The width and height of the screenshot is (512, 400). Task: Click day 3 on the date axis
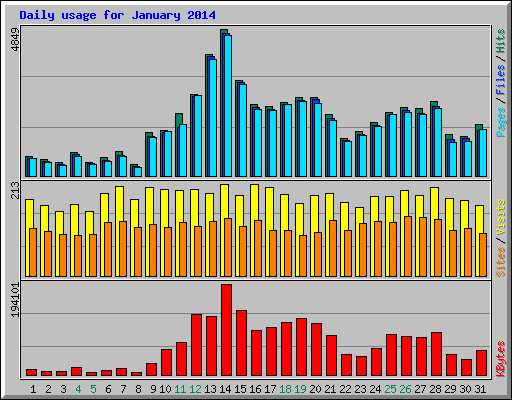[x=63, y=389]
